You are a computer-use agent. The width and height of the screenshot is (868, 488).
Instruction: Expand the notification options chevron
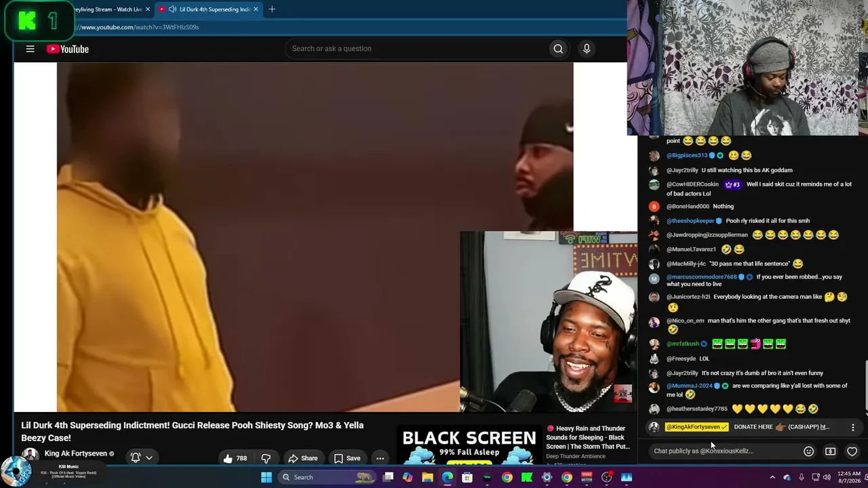coord(149,457)
